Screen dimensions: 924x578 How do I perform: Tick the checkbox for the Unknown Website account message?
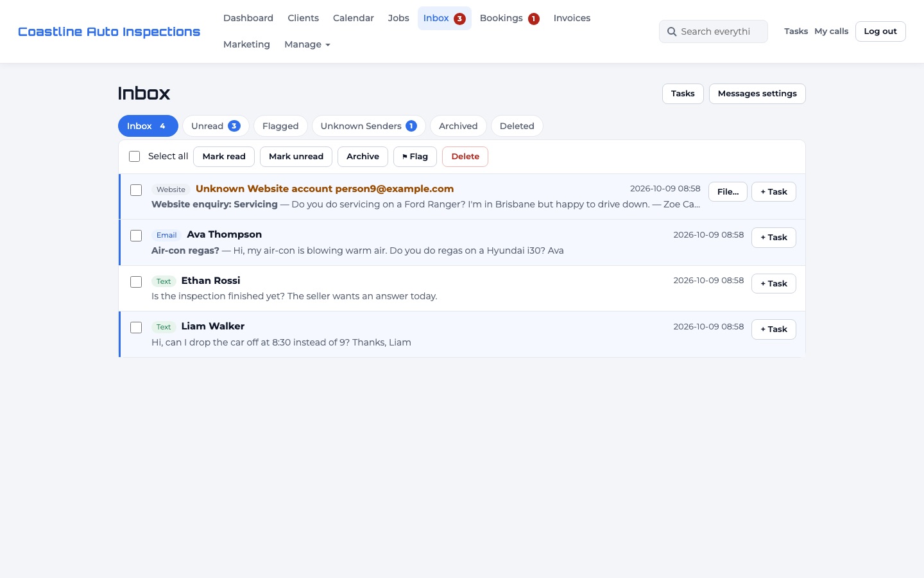pyautogui.click(x=136, y=190)
